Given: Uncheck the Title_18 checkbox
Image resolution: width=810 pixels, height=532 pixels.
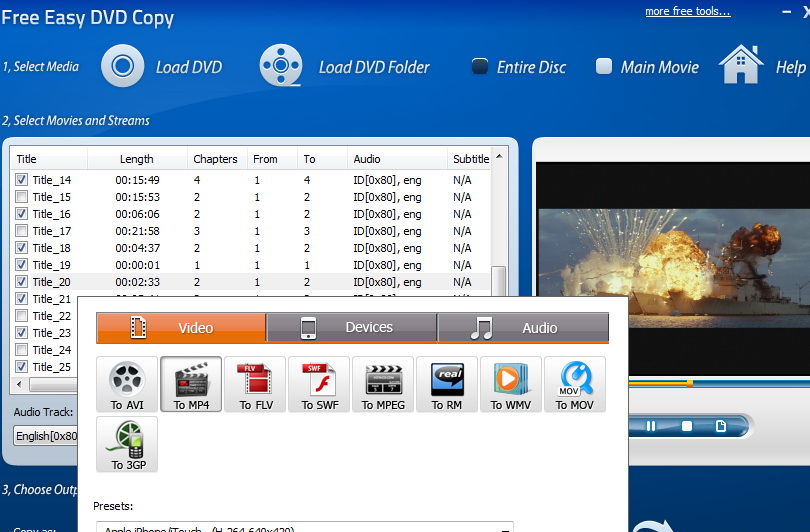Looking at the screenshot, I should click(x=21, y=248).
